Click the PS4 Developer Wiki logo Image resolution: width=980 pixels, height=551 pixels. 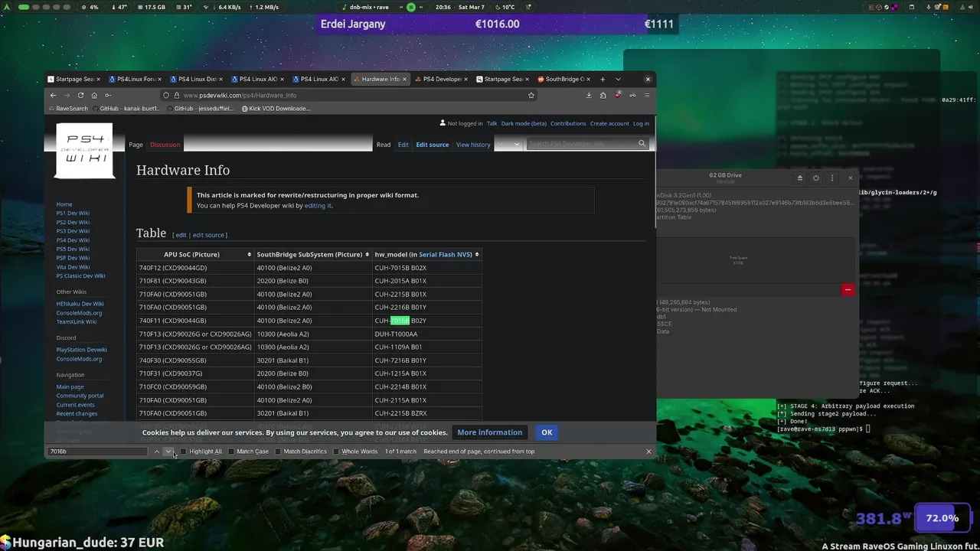click(x=84, y=151)
